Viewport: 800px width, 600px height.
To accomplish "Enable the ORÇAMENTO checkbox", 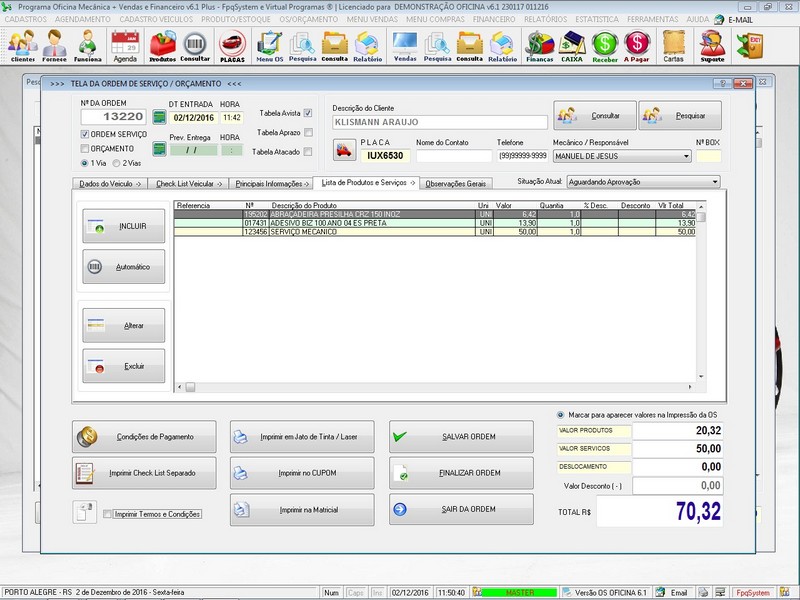I will pyautogui.click(x=85, y=148).
